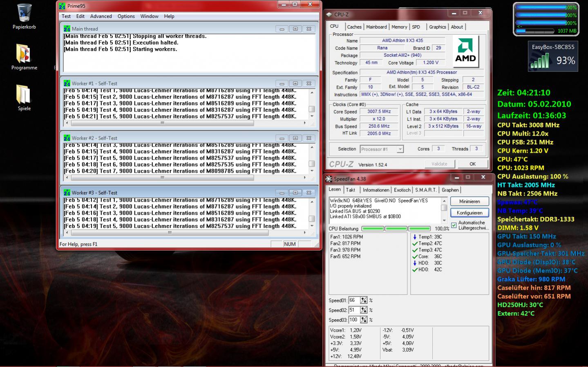Click the Worker #2 window icon
Screen dimensions: 588x367
click(x=67, y=138)
